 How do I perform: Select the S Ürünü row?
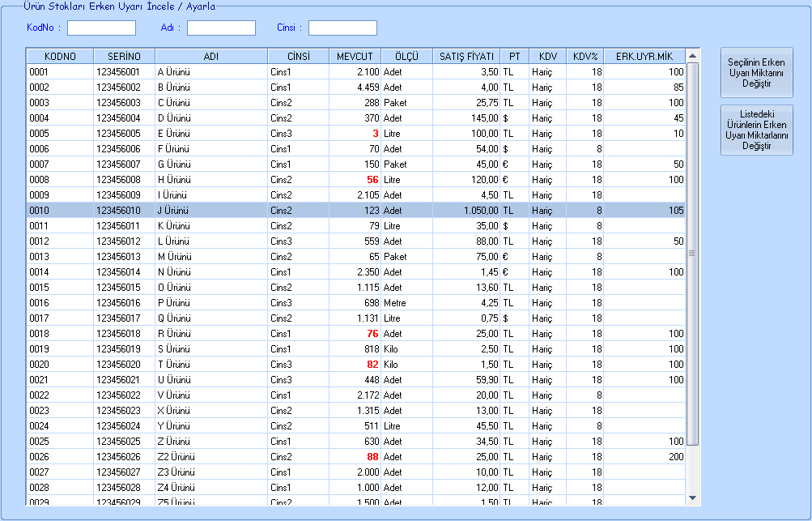355,349
